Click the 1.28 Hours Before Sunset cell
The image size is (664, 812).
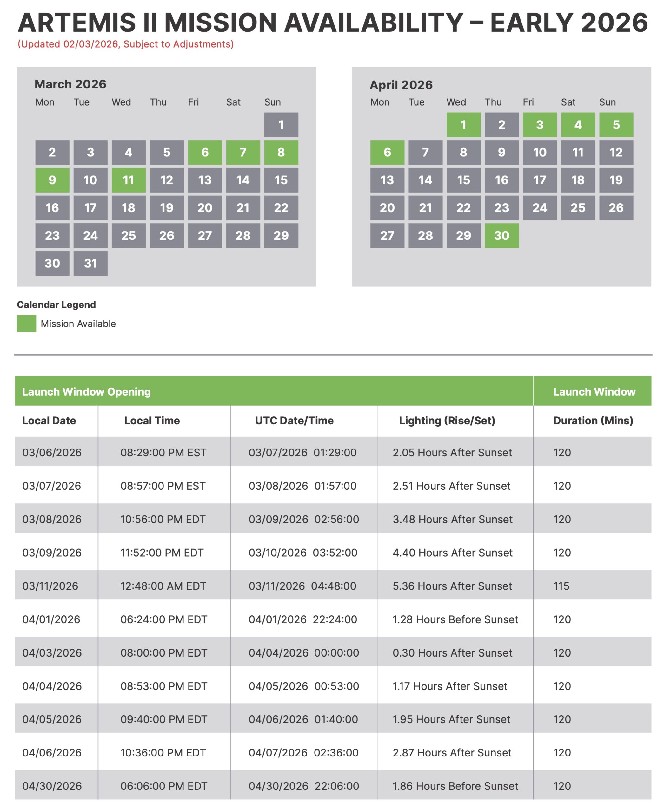click(x=455, y=619)
